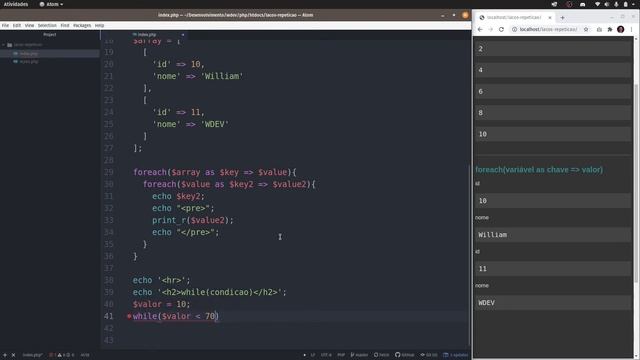Viewport: 640px width, 360px height.
Task: Click the X icon in Atom status bar
Action: point(13,355)
